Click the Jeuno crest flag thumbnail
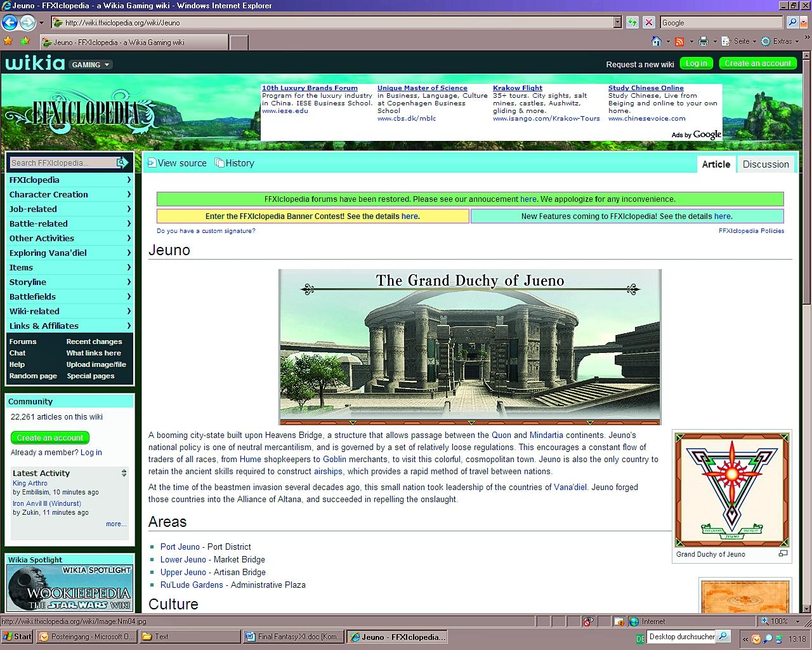 point(732,489)
